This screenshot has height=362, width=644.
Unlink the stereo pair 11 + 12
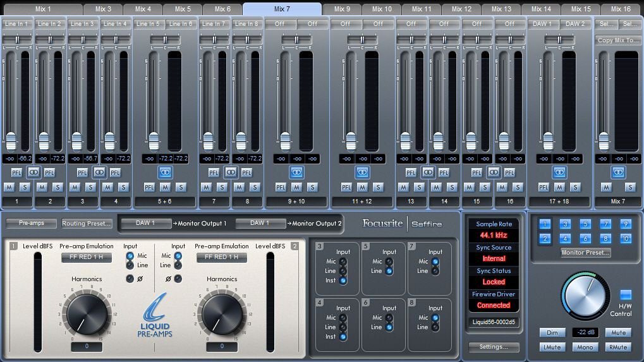(362, 172)
